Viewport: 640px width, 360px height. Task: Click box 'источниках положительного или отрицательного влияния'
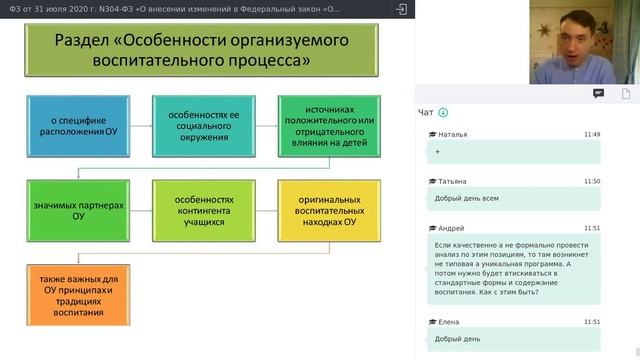[x=329, y=126]
